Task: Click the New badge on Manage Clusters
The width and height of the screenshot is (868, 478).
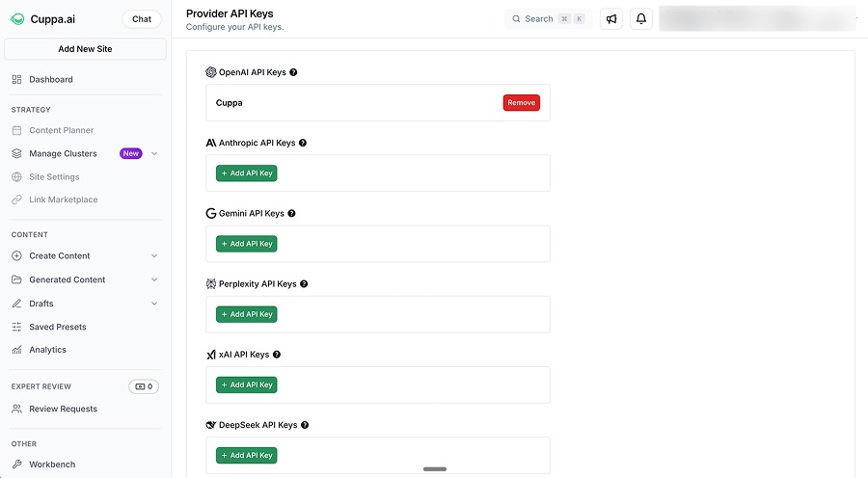Action: tap(131, 154)
